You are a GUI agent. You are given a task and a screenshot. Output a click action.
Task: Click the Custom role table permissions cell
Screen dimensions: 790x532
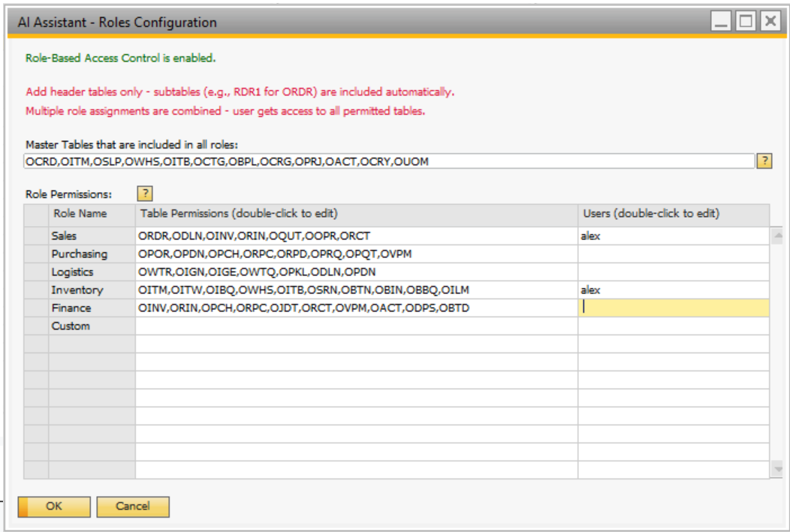tap(356, 326)
